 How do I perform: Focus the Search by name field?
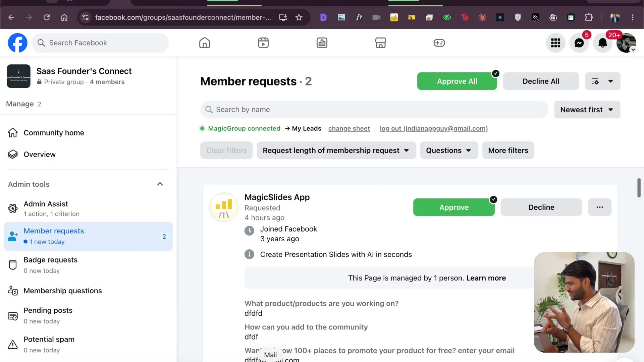coord(374,110)
